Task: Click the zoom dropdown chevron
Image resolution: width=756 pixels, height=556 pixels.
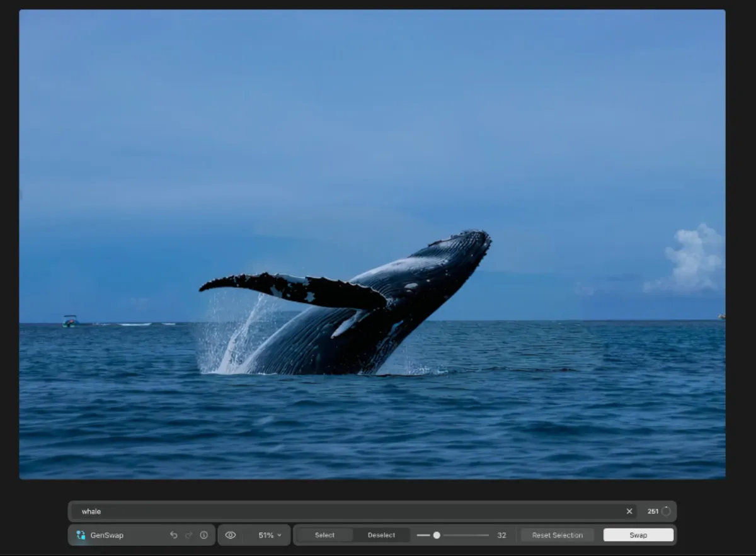Action: [278, 535]
